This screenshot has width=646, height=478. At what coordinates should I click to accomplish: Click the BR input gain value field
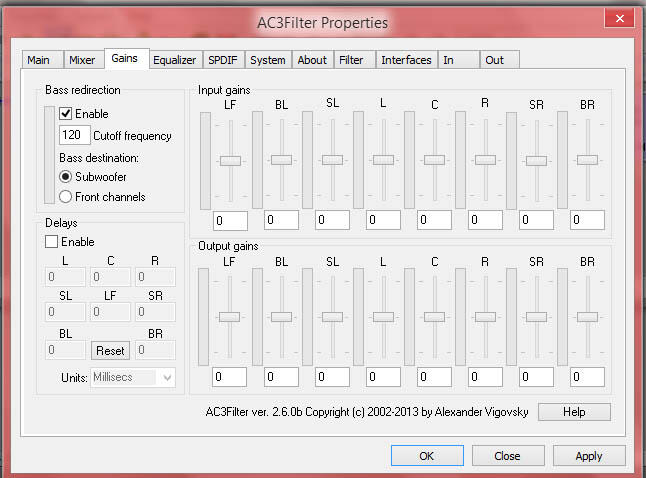[587, 220]
